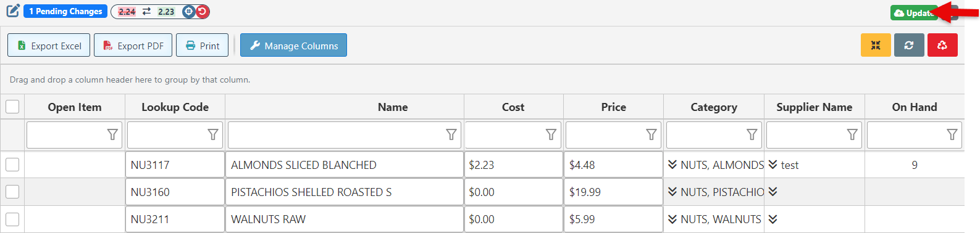The width and height of the screenshot is (980, 233).
Task: Click the Export Excel button
Action: tap(49, 45)
